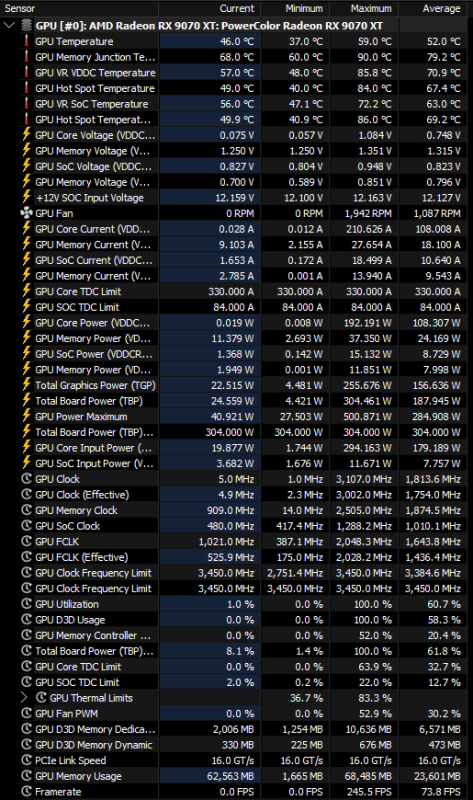Click clock icon beside Framerate
This screenshot has height=800, width=473.
pos(27,791)
